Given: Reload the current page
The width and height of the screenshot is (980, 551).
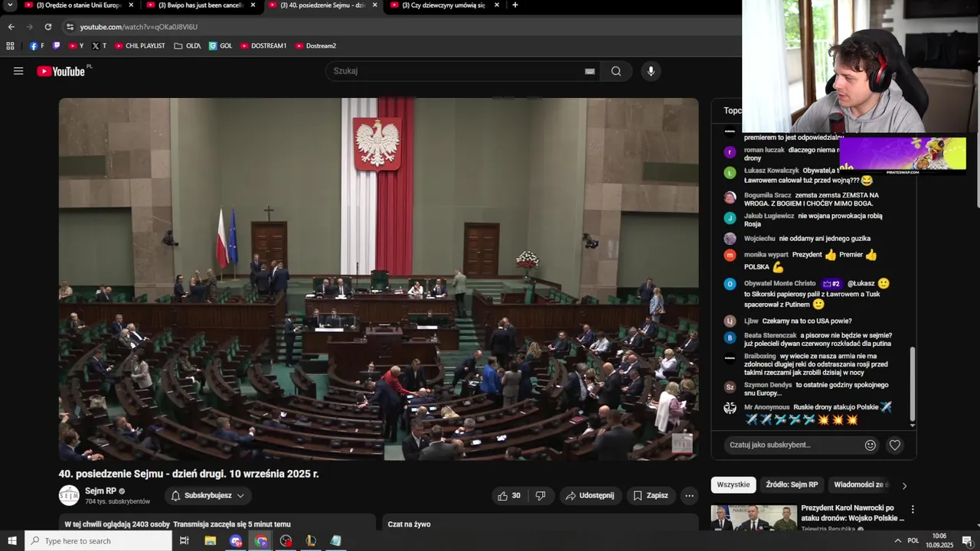Looking at the screenshot, I should tap(47, 27).
